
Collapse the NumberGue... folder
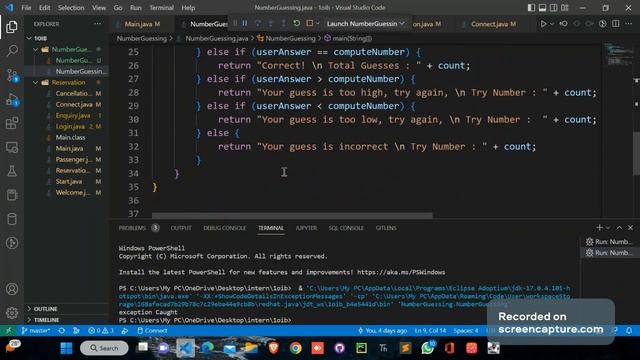(67, 49)
